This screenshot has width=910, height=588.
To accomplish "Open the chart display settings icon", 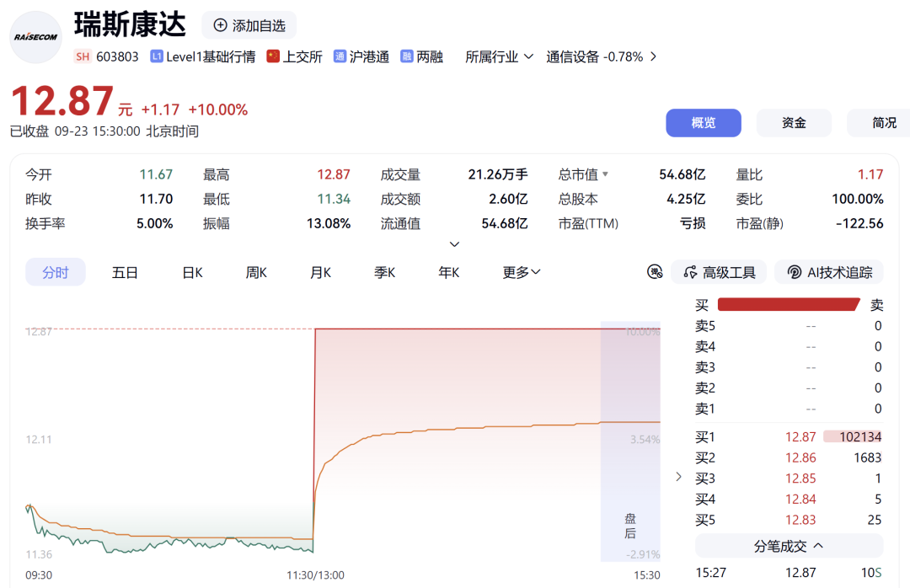I will pos(655,271).
